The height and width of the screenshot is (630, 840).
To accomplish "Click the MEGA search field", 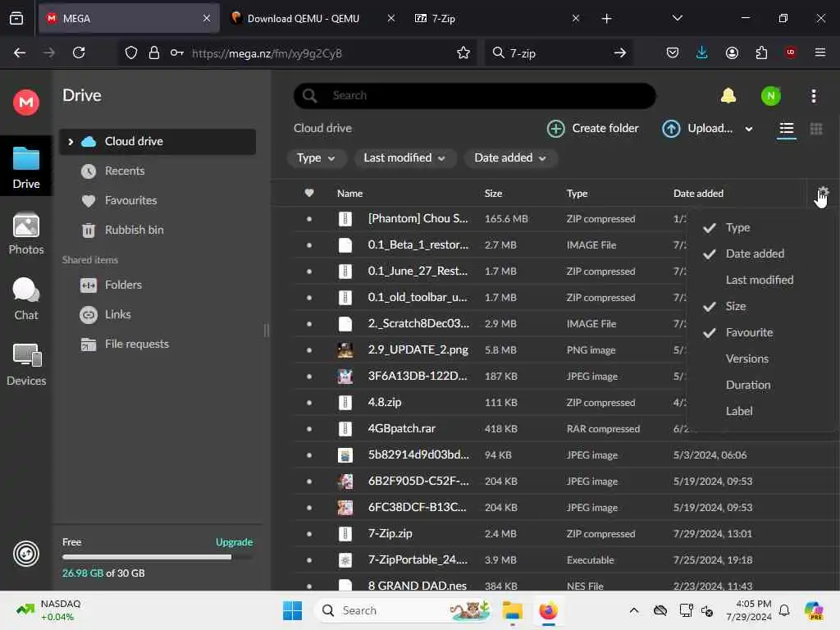I will pos(475,96).
